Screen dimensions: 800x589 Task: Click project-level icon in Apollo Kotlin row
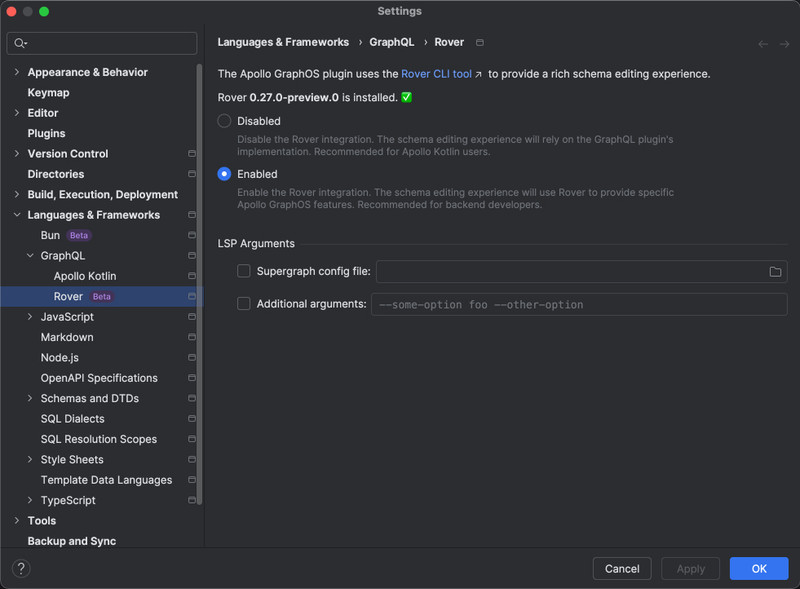[192, 276]
